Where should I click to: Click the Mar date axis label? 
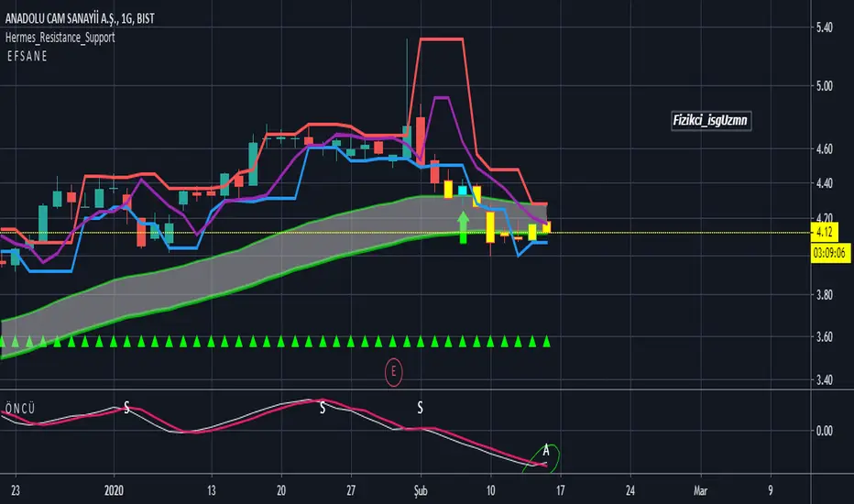click(700, 491)
